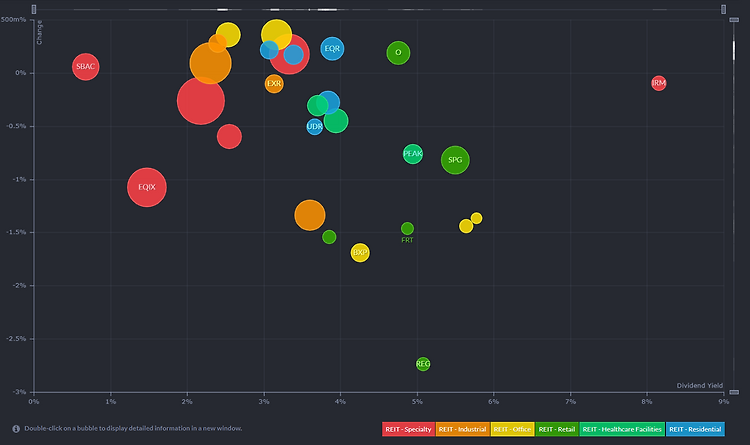
Task: Click the small red bubble below -0.5%
Action: 229,136
